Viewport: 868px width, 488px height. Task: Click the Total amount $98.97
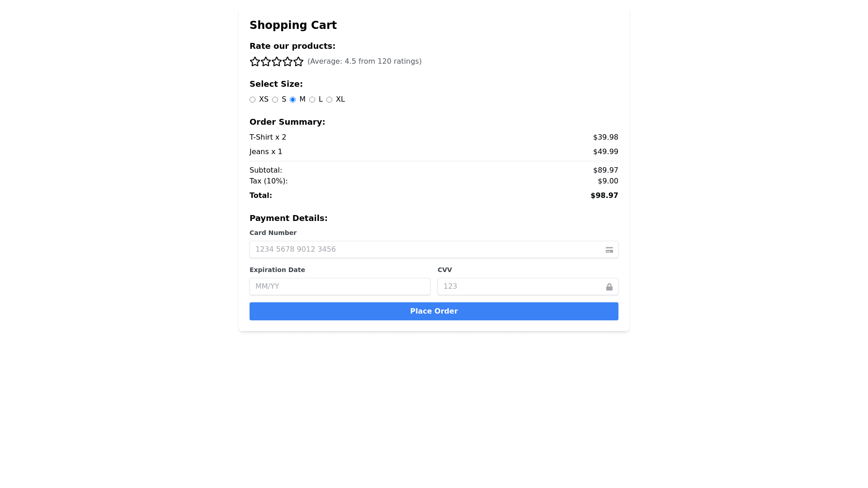604,196
